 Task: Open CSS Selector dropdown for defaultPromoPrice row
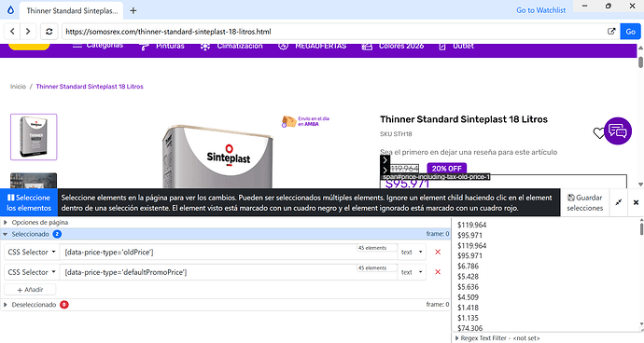(x=32, y=272)
